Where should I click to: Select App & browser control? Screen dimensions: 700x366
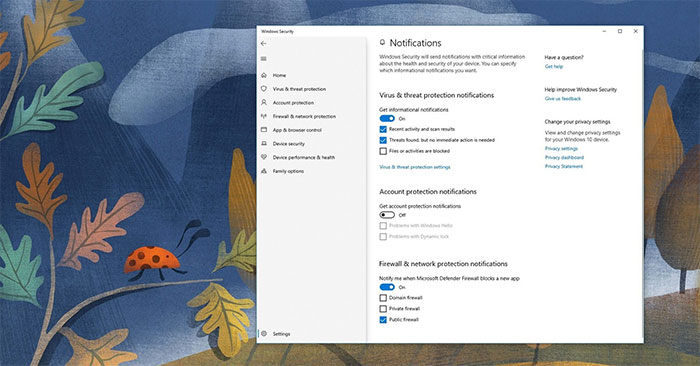coord(297,130)
